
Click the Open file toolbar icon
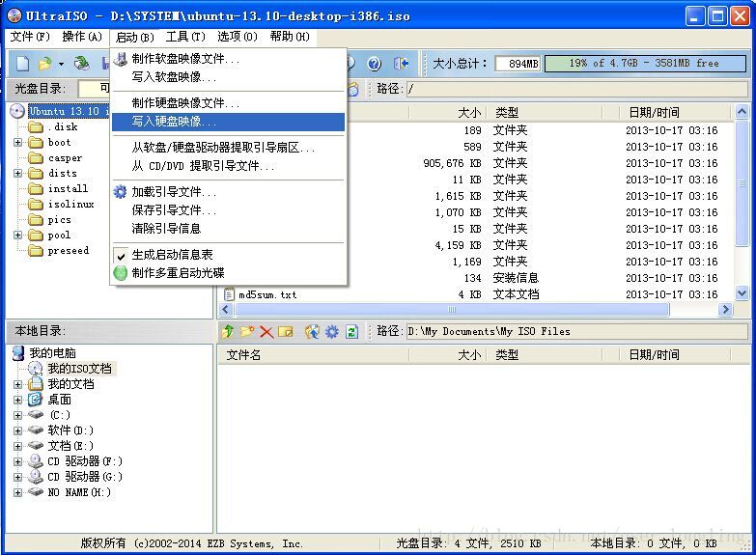point(45,63)
